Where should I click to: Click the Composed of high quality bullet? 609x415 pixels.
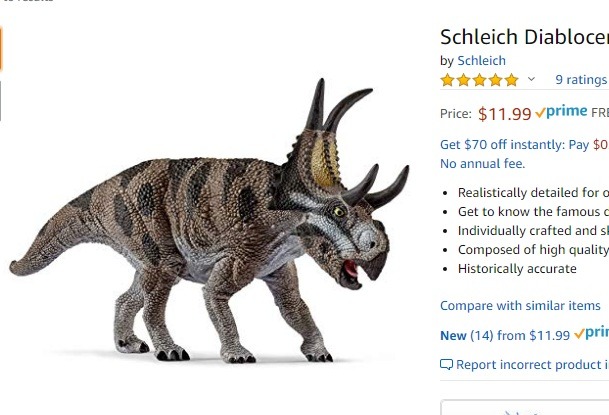pos(532,250)
